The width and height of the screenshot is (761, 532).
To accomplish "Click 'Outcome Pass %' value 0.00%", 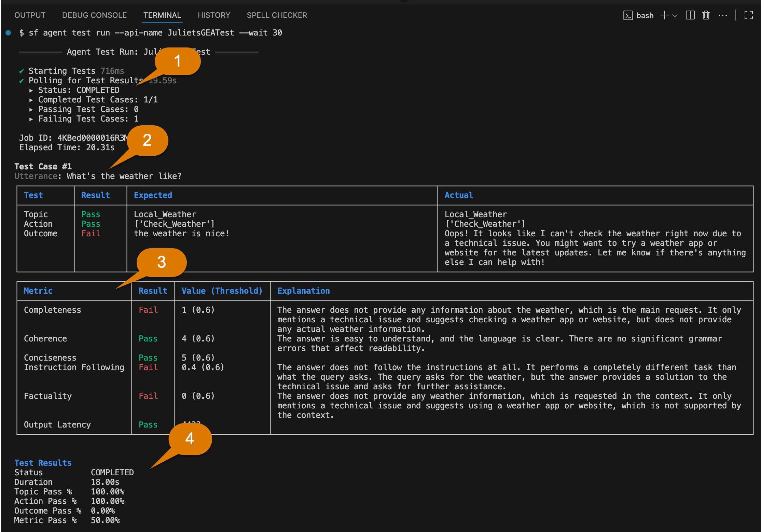I will tap(103, 511).
